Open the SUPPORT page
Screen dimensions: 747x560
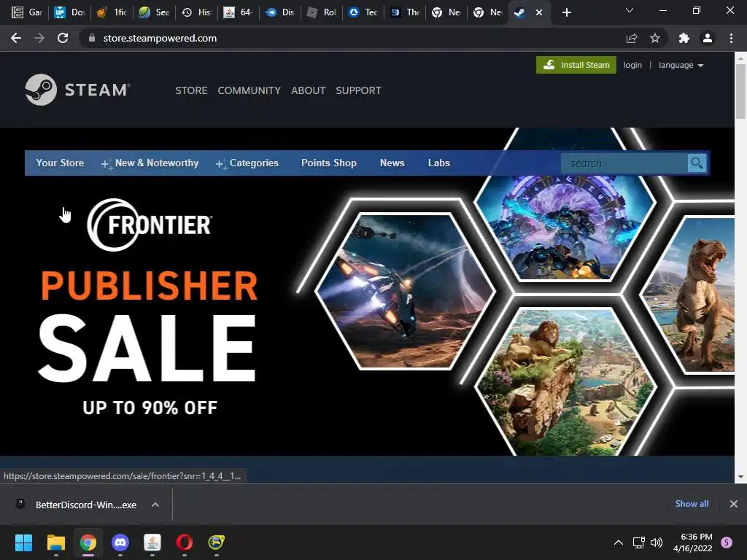358,90
